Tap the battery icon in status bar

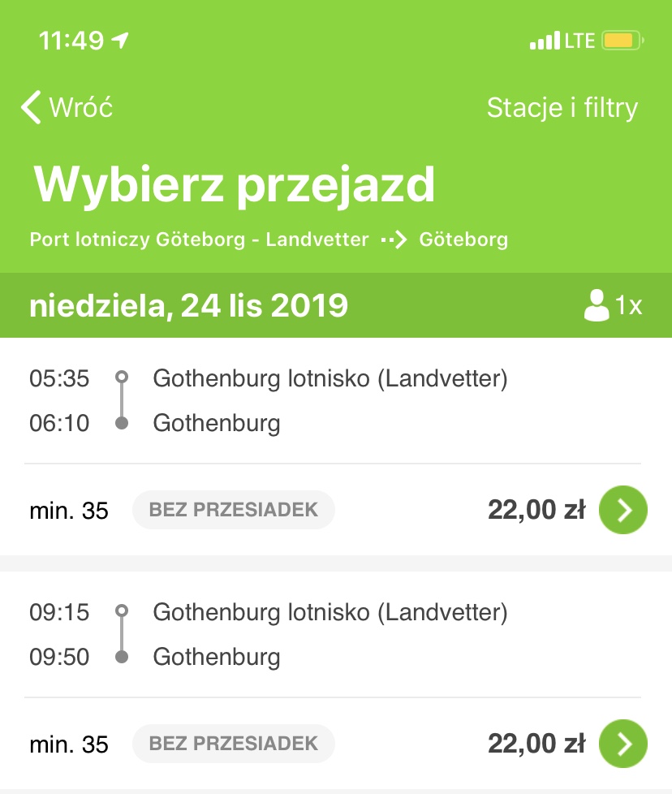click(622, 41)
